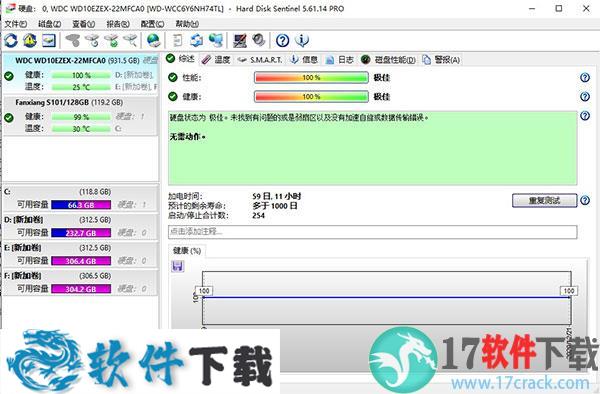
Task: Click the performance 100 % gradient bar
Action: click(x=311, y=78)
